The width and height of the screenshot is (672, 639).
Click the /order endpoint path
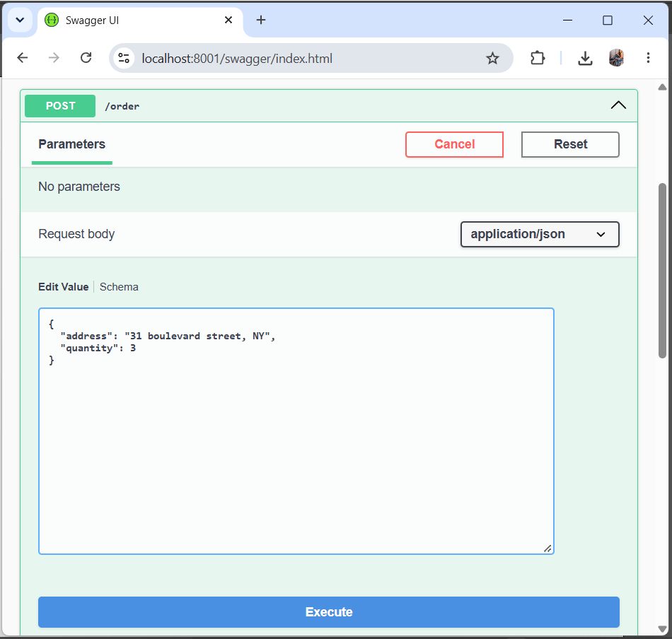(122, 106)
